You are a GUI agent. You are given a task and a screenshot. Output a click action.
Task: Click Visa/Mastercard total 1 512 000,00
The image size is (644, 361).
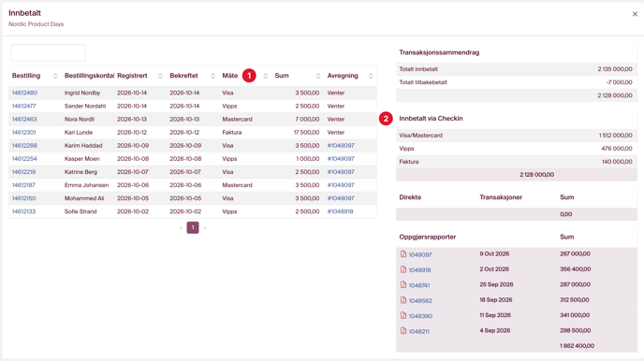(615, 135)
